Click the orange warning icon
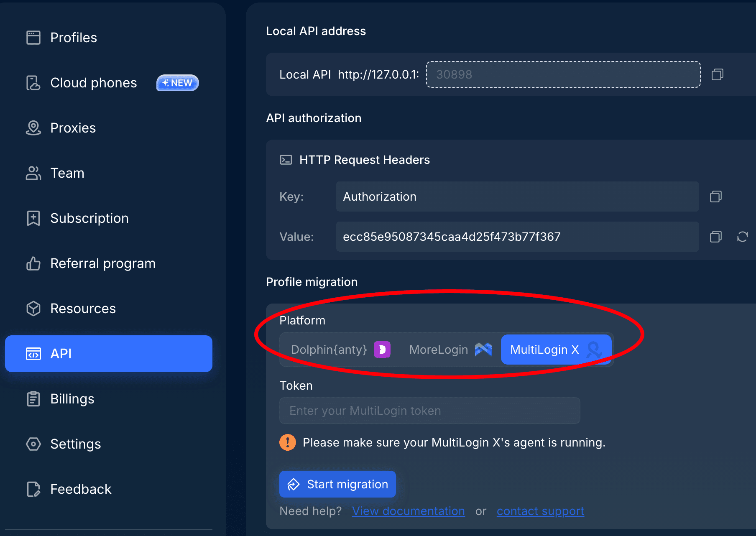This screenshot has height=536, width=756. tap(288, 442)
